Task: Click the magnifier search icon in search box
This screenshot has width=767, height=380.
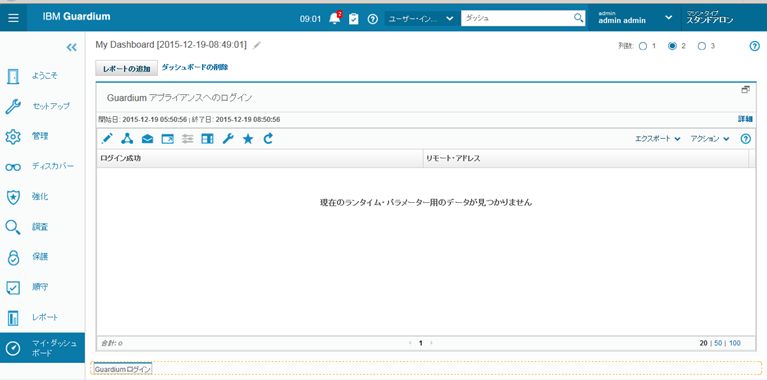Action: point(578,18)
